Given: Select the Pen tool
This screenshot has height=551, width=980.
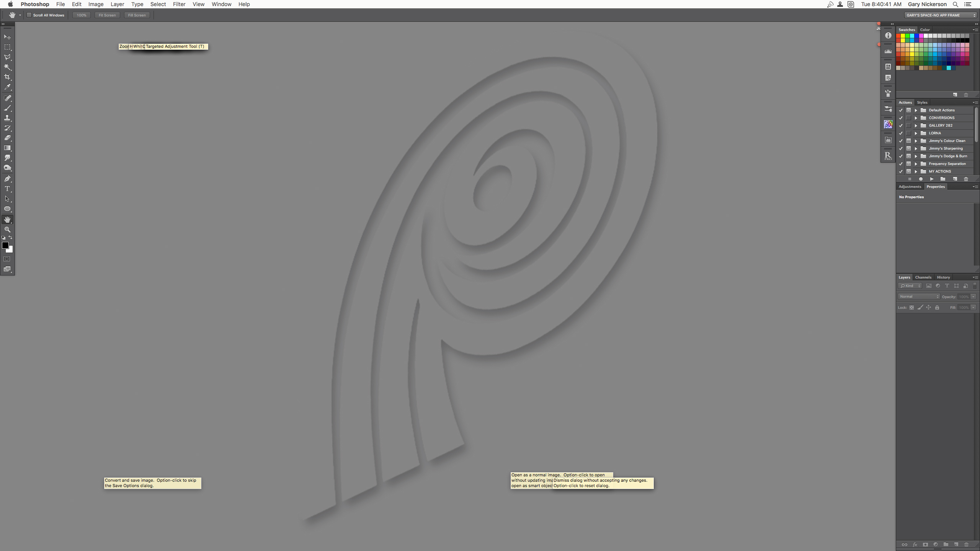Looking at the screenshot, I should pyautogui.click(x=7, y=179).
